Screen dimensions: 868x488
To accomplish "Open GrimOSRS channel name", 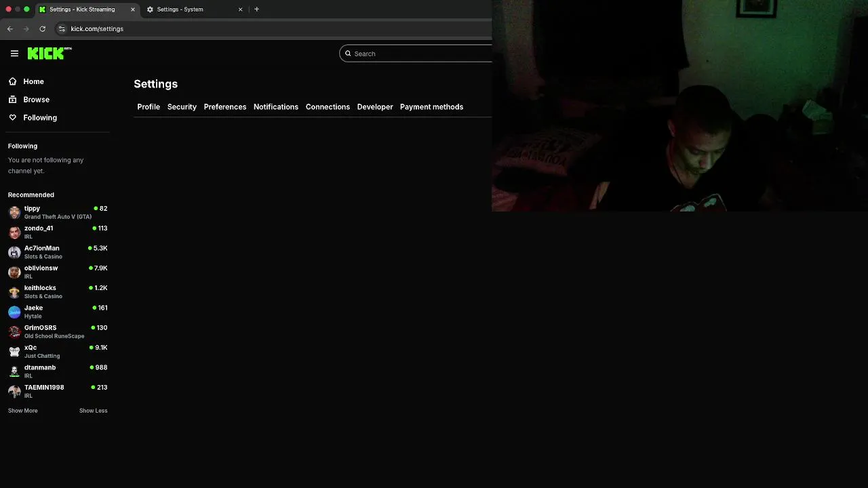I will pyautogui.click(x=41, y=327).
